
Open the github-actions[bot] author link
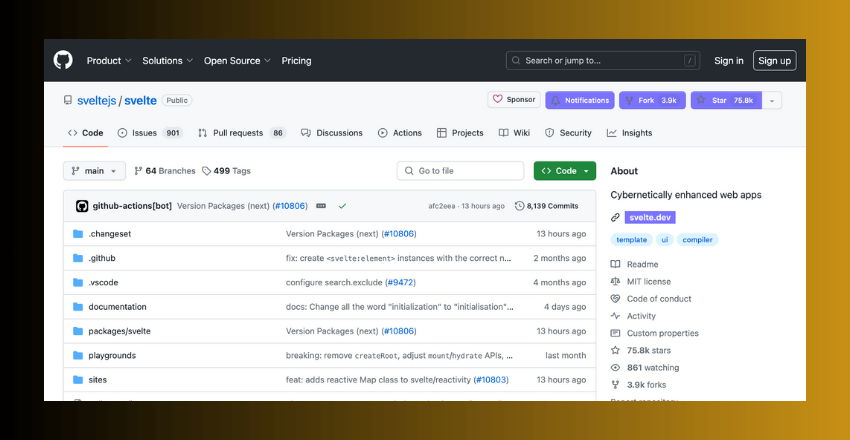click(x=132, y=206)
